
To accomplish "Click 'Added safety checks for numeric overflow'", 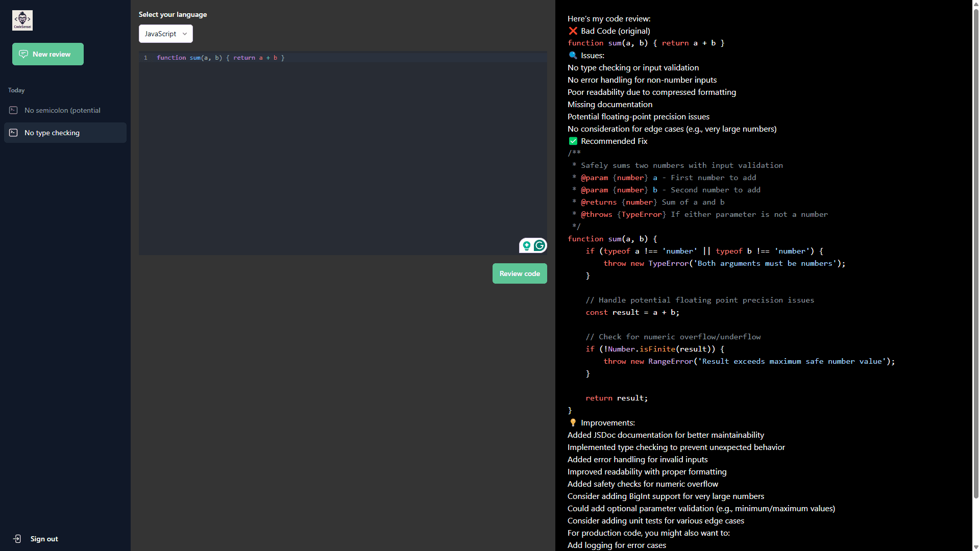I will click(x=643, y=484).
